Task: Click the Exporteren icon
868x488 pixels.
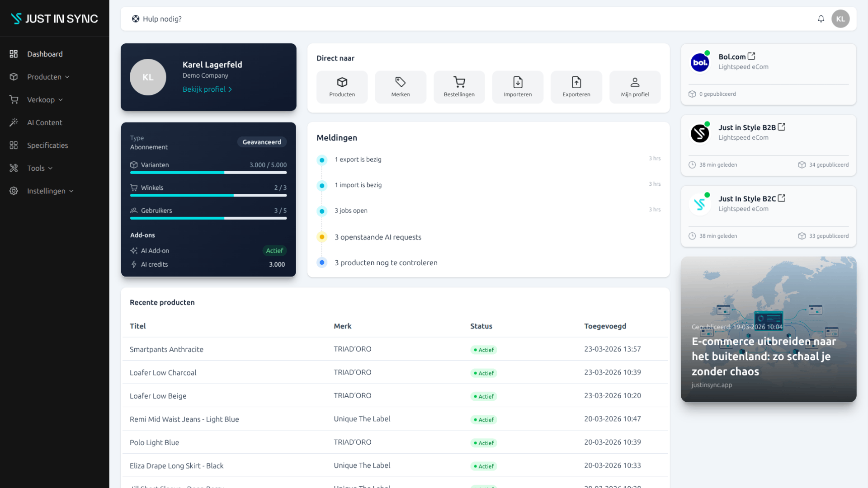Action: (x=576, y=82)
